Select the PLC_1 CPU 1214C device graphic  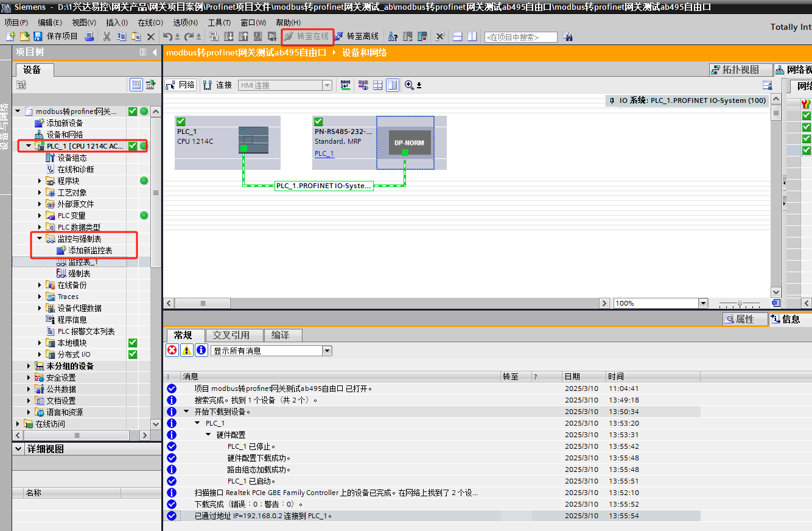point(253,139)
